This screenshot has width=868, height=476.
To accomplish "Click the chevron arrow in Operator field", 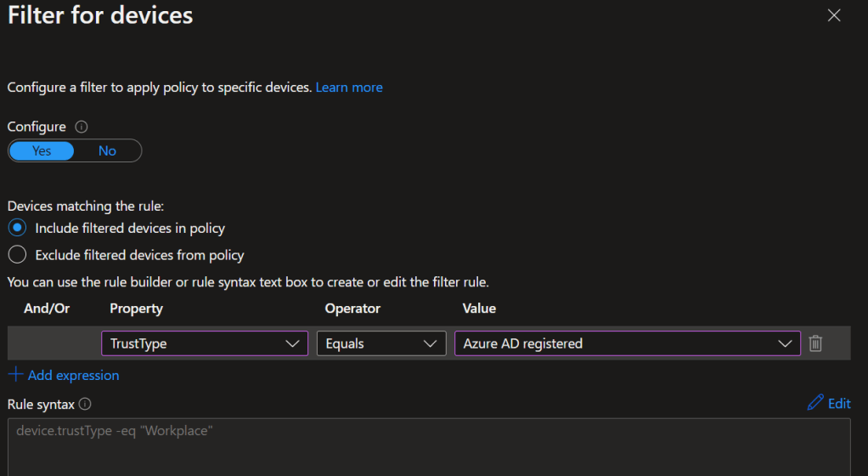I will click(430, 343).
